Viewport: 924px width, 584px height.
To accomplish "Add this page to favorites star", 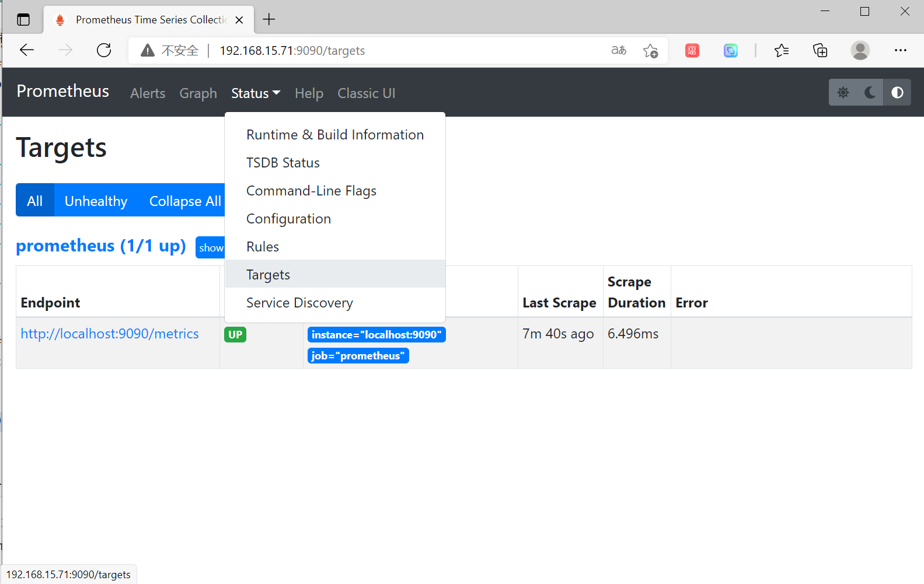I will (650, 51).
